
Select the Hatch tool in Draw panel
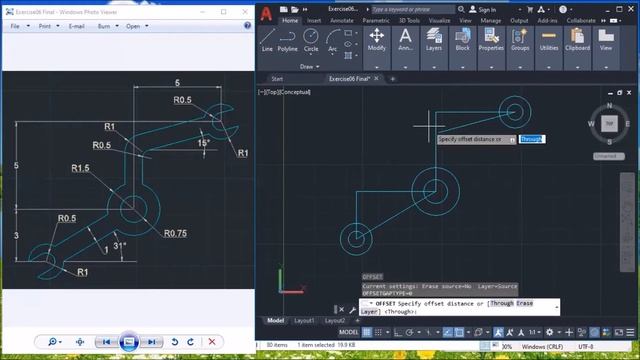[x=348, y=55]
